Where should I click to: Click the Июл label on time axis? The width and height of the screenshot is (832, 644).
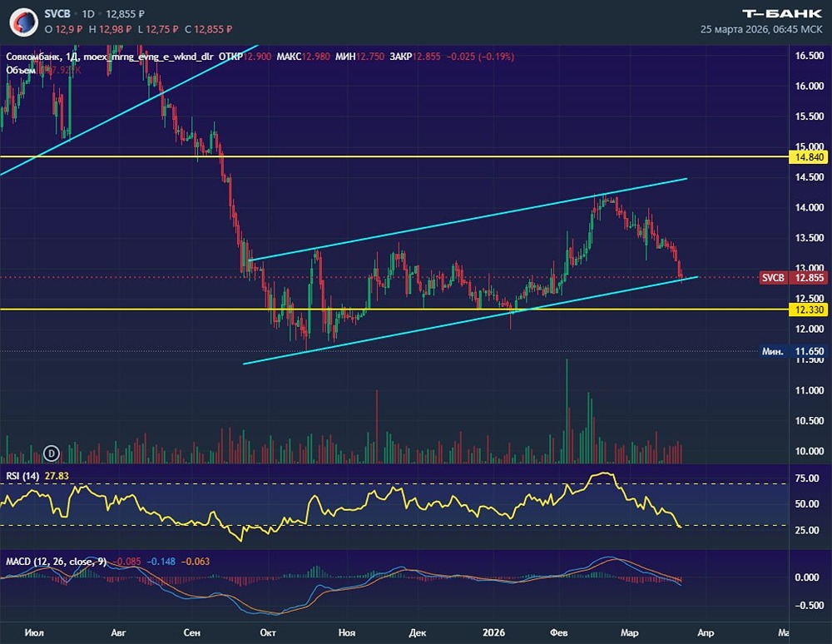tap(34, 633)
